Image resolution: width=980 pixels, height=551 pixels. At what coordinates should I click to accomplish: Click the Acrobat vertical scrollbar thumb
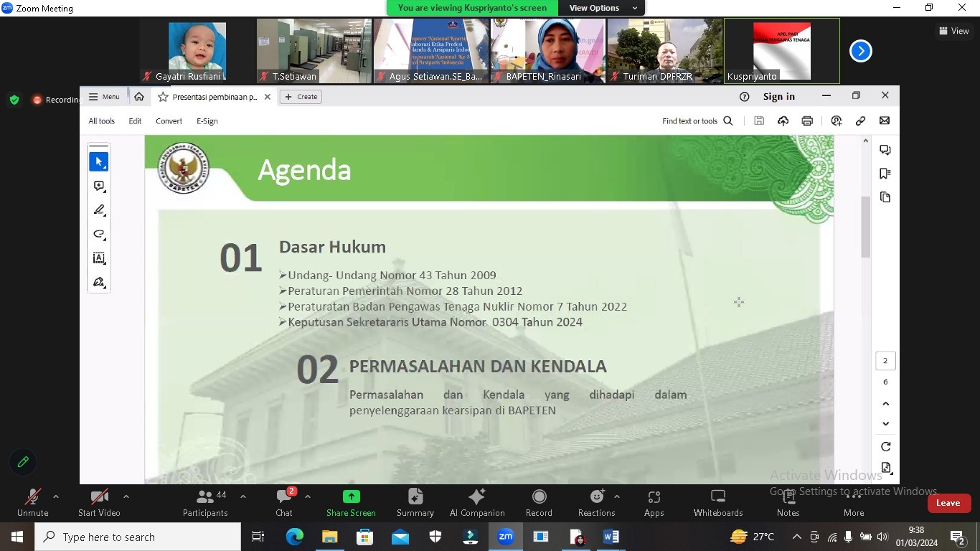pyautogui.click(x=866, y=227)
